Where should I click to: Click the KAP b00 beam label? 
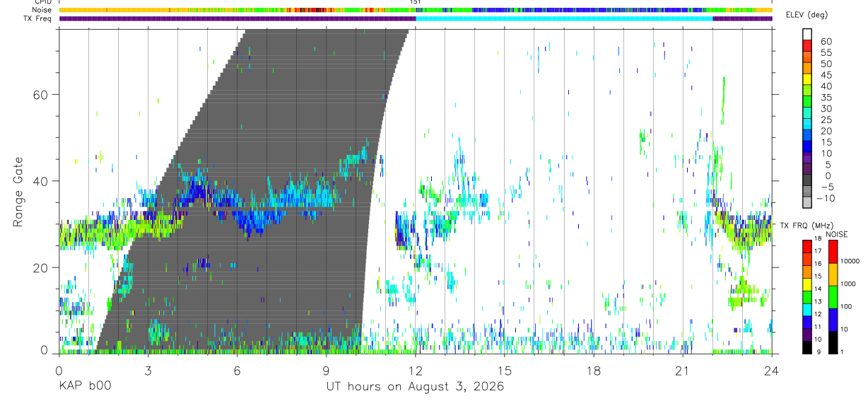[x=83, y=386]
